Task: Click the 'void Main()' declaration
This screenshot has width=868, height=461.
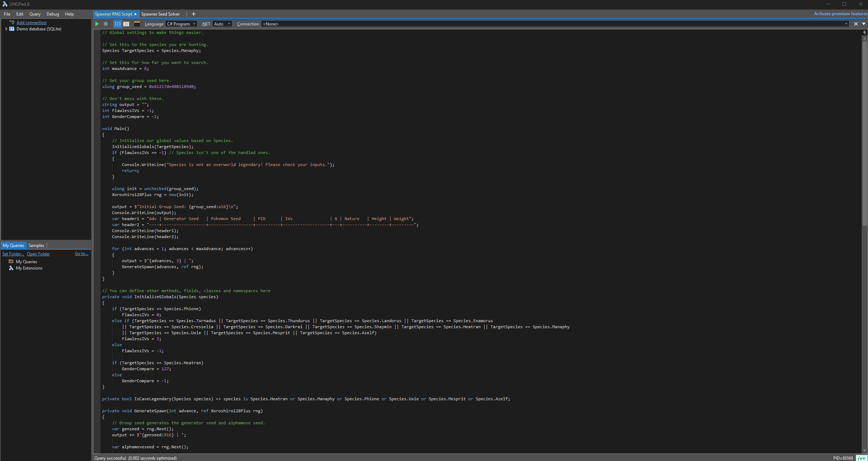Action: (x=116, y=129)
